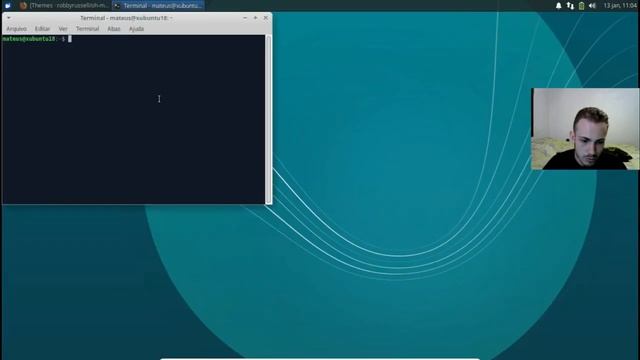Open the battery power indicator

[x=581, y=6]
